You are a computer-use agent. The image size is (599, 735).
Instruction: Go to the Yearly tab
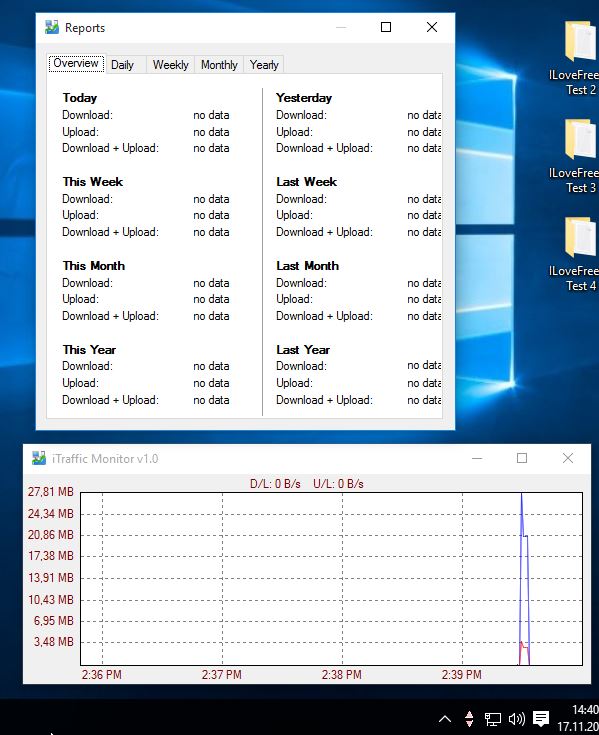[x=264, y=65]
